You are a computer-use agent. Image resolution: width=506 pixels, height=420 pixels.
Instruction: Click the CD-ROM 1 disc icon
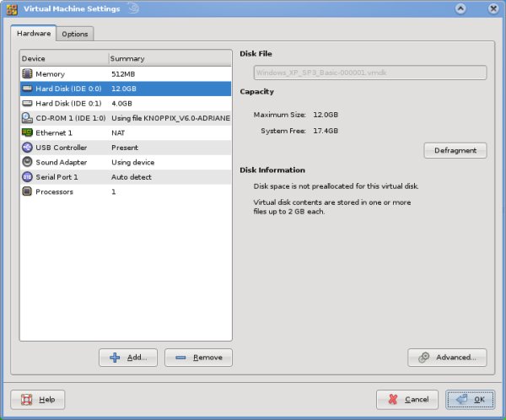pyautogui.click(x=27, y=118)
